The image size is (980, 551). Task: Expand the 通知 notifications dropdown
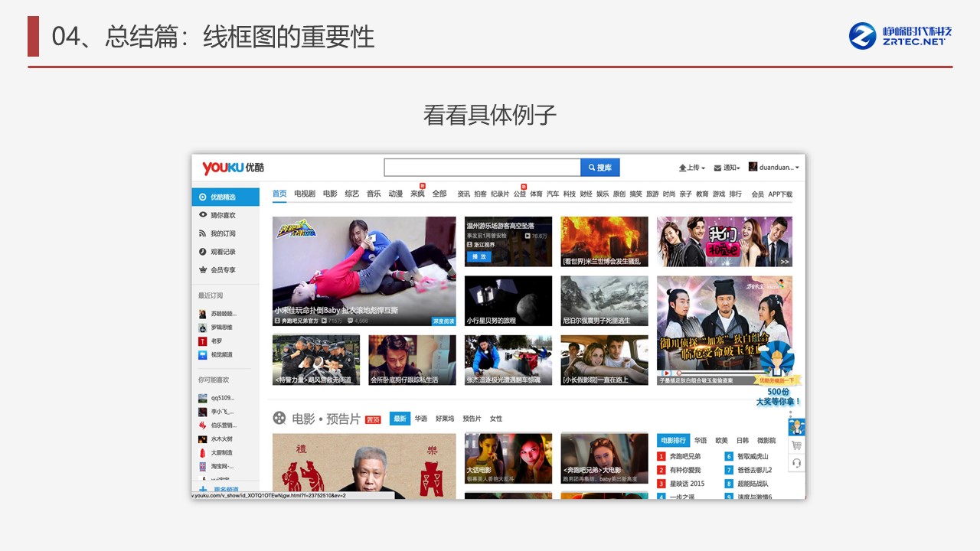[x=727, y=168]
